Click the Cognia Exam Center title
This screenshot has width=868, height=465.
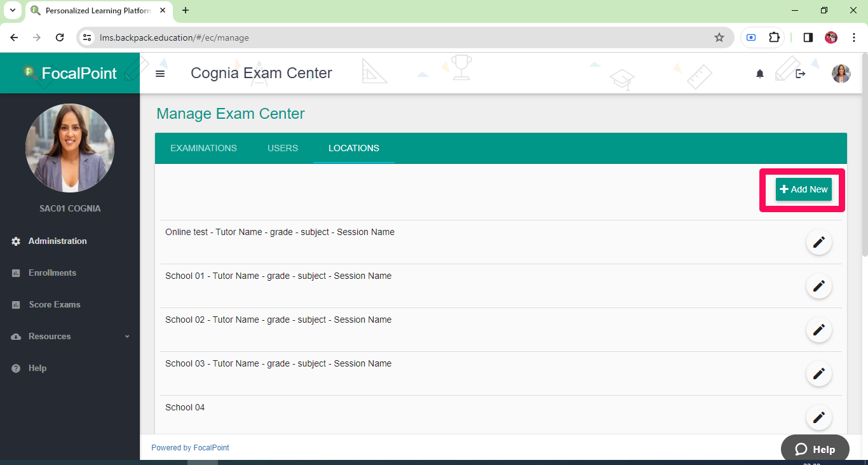261,73
